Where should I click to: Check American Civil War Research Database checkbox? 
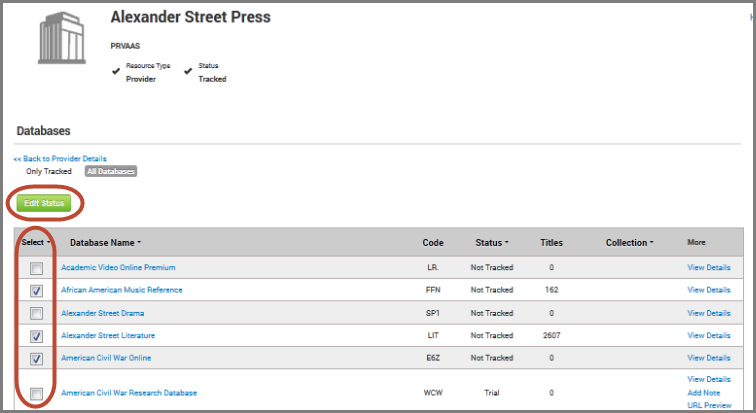pos(36,394)
